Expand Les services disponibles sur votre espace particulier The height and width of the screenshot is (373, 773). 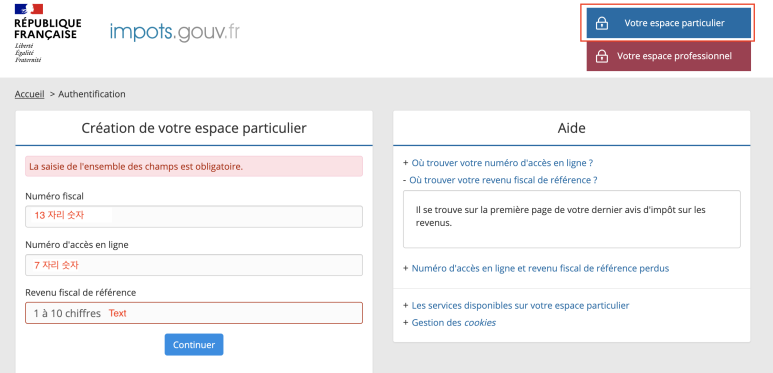coord(520,305)
